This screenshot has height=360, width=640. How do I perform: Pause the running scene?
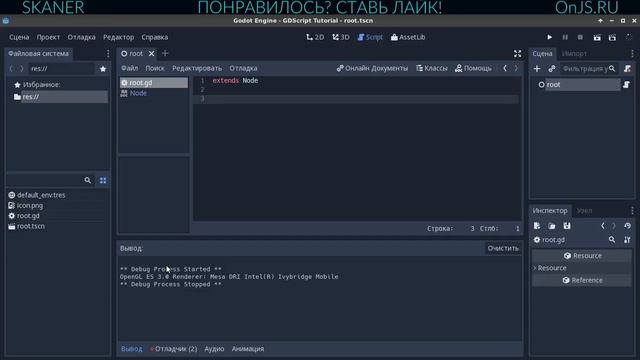pyautogui.click(x=565, y=37)
